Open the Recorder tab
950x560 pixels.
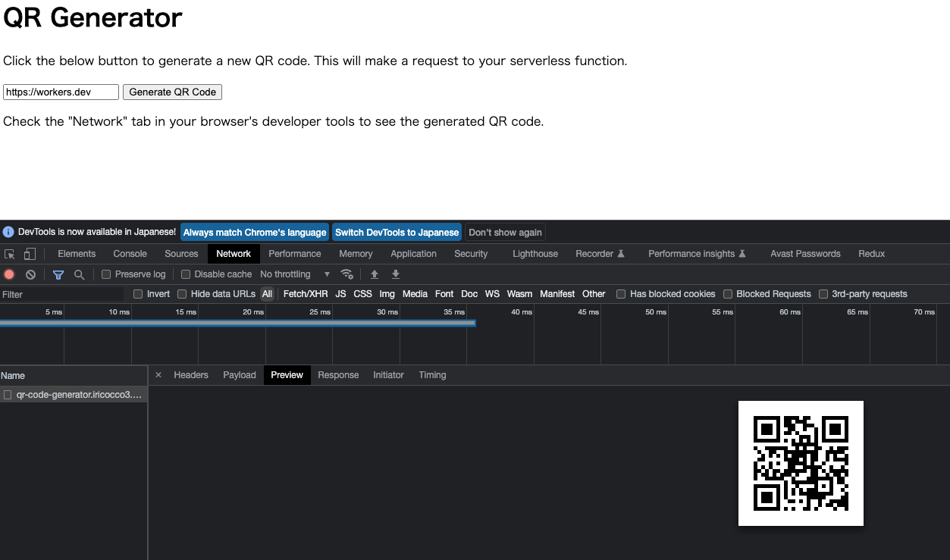[600, 254]
